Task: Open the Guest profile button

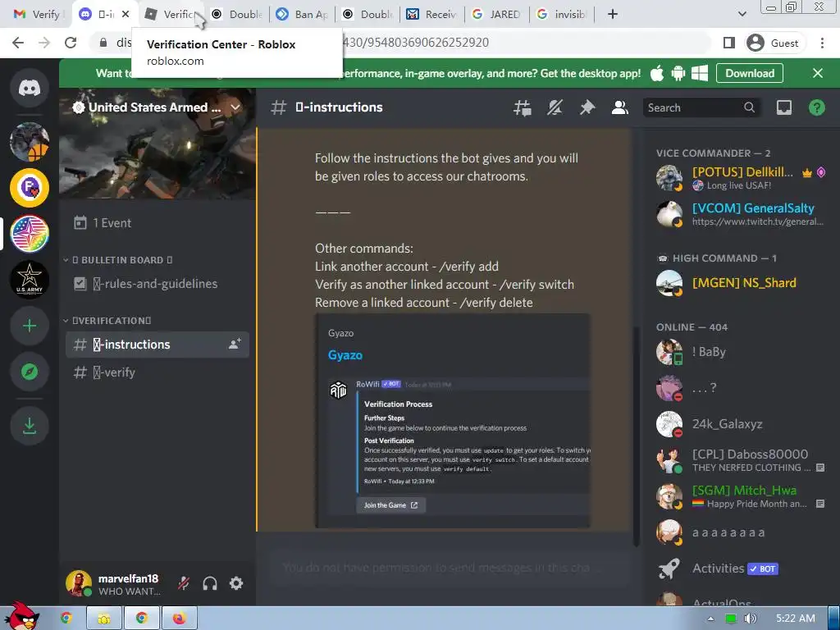Action: tap(774, 43)
